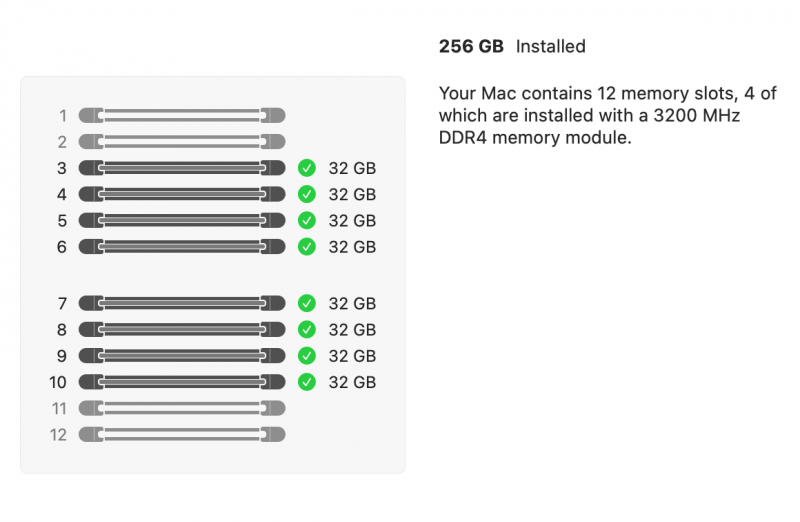Click the green checkmark for slot 6
This screenshot has width=800, height=522.
(307, 246)
